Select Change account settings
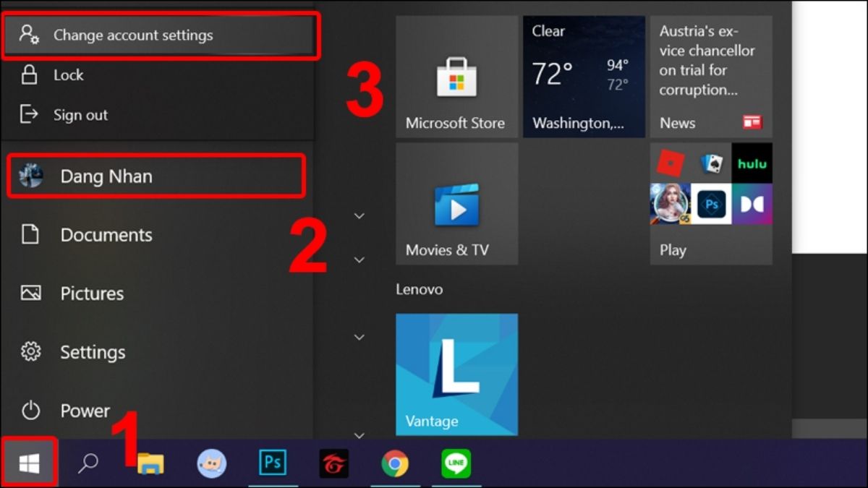Image resolution: width=868 pixels, height=488 pixels. (134, 35)
